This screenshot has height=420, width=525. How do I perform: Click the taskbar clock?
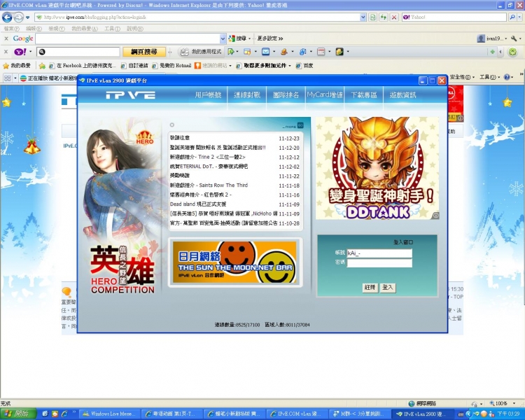pyautogui.click(x=509, y=414)
